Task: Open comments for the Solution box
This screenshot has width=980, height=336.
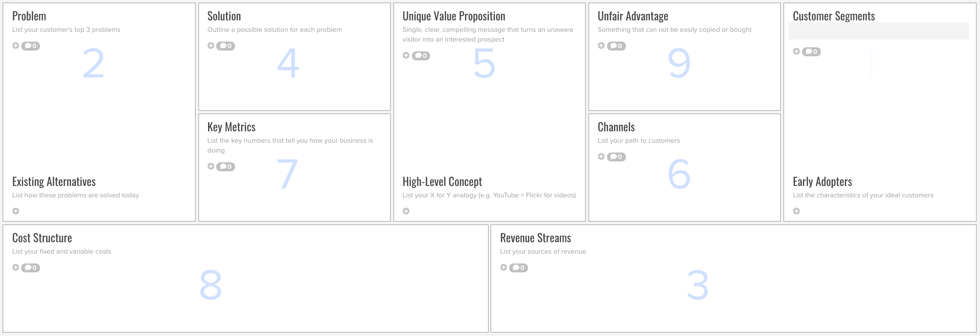Action: pos(226,46)
